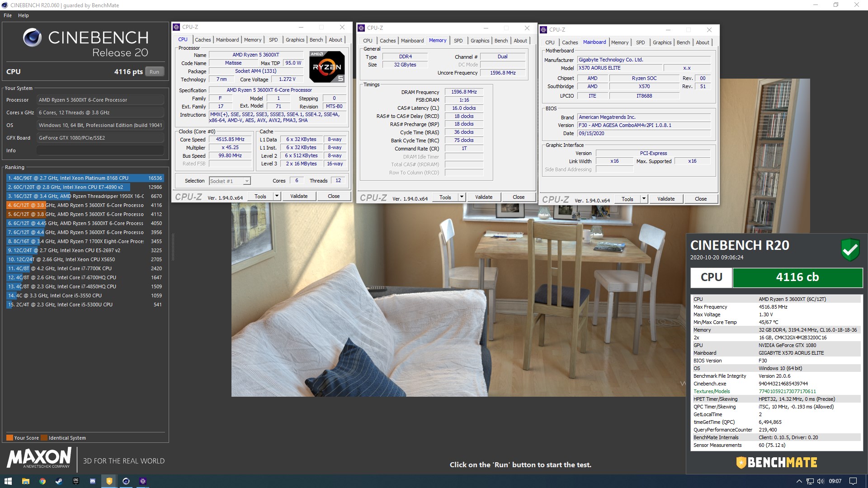Viewport: 868px width, 488px height.
Task: Switch to BenchMate shield taskbar icon
Action: click(x=109, y=481)
